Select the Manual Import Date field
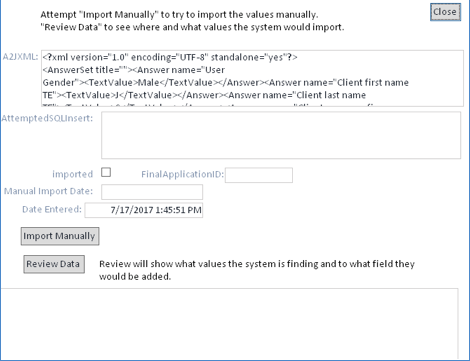The height and width of the screenshot is (361, 470). tap(152, 192)
